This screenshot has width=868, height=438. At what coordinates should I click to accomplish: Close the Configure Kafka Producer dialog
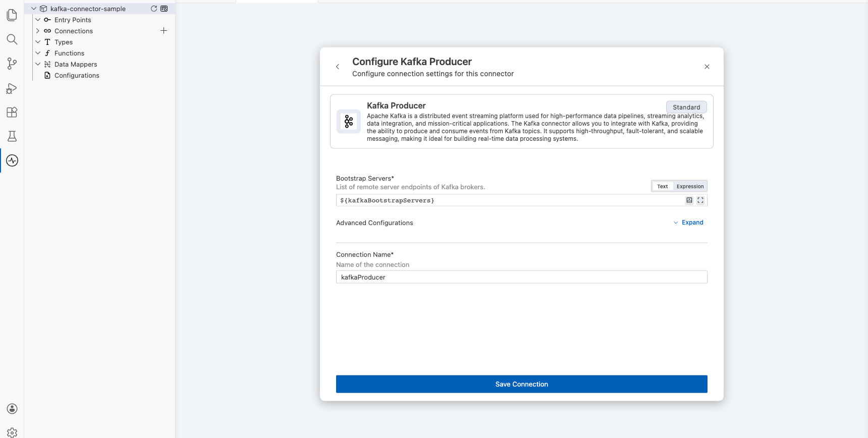click(707, 67)
